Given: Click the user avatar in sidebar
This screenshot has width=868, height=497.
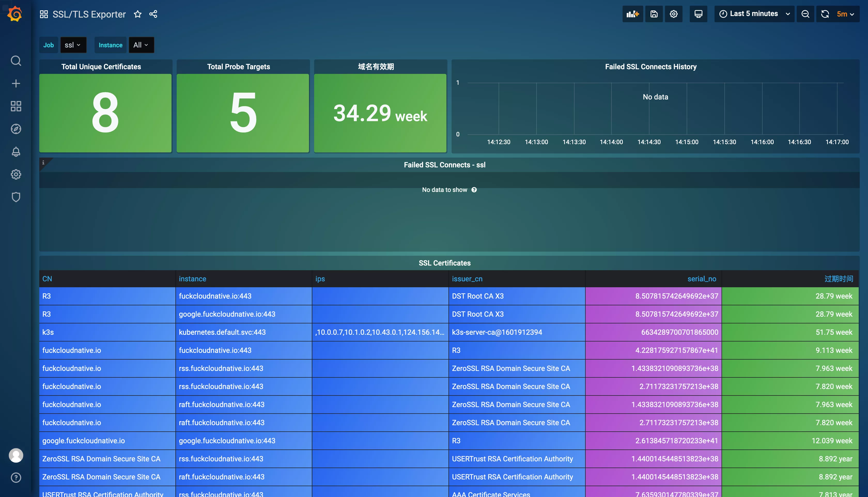Looking at the screenshot, I should click(16, 455).
